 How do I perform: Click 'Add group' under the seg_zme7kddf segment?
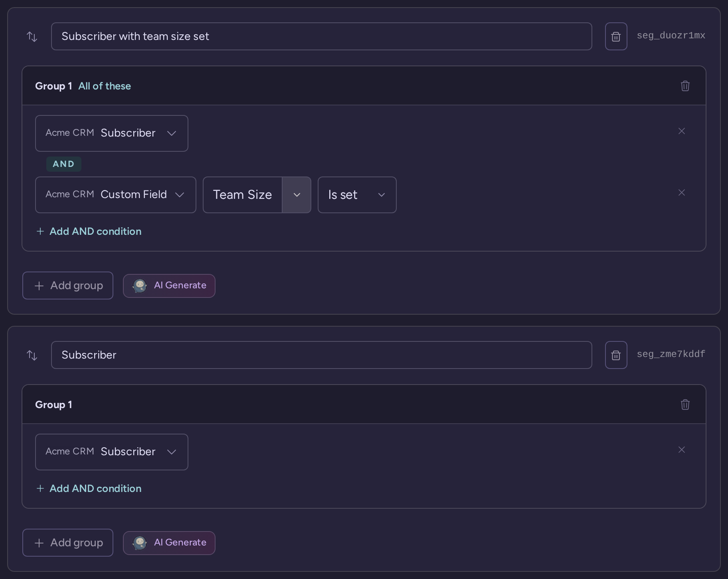[x=68, y=543]
